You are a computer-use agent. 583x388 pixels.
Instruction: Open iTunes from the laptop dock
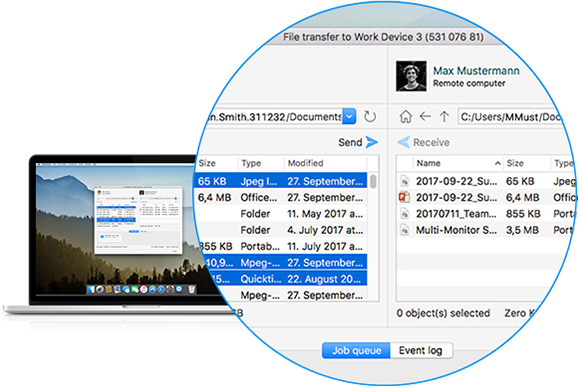point(144,289)
